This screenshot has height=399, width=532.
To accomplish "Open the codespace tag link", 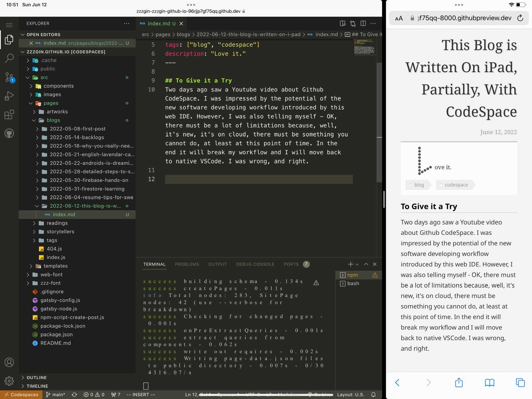I will pos(456,185).
